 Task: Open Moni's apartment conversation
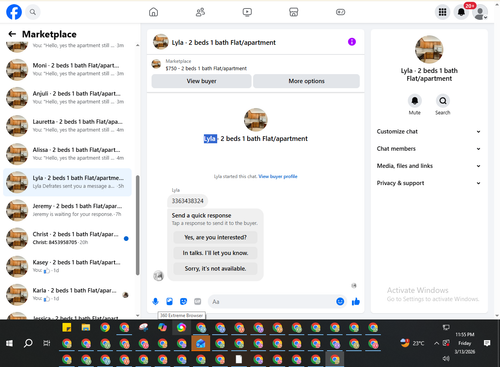(x=67, y=70)
